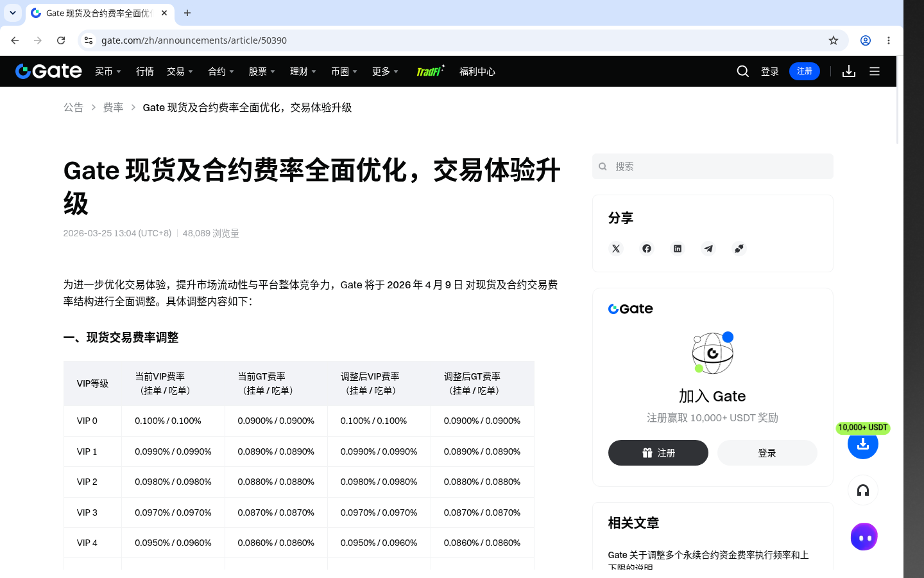
Task: Close the Gate announcement tab
Action: pos(164,13)
